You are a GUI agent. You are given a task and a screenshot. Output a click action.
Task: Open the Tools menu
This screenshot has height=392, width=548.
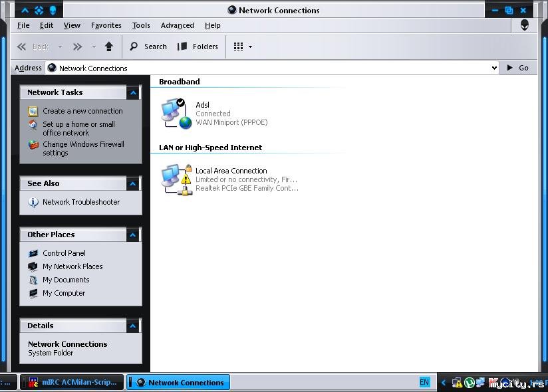point(141,25)
